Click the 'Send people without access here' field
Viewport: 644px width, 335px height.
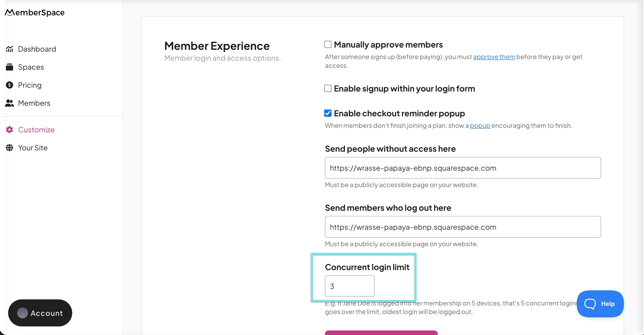[x=463, y=168]
